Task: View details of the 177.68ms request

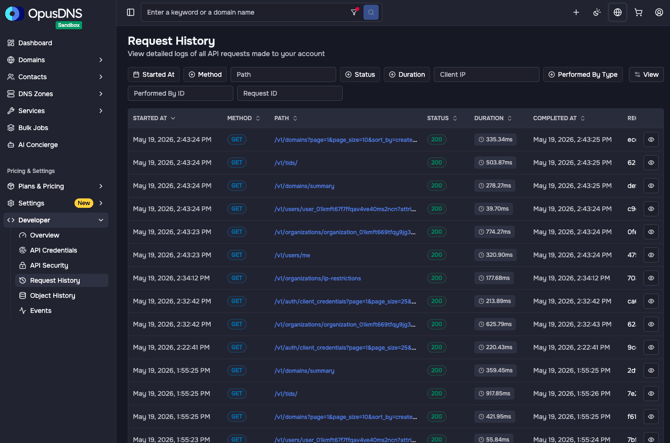Action: click(x=651, y=278)
